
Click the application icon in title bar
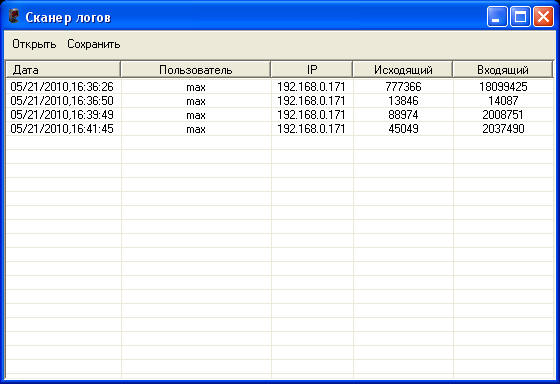click(14, 17)
